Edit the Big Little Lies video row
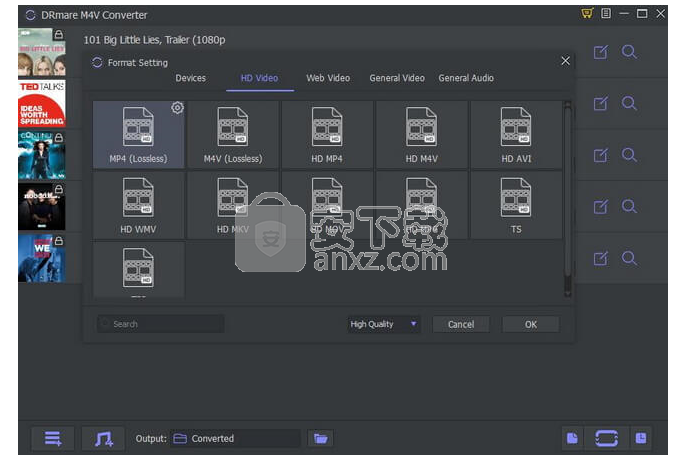The width and height of the screenshot is (687, 467). [x=601, y=52]
